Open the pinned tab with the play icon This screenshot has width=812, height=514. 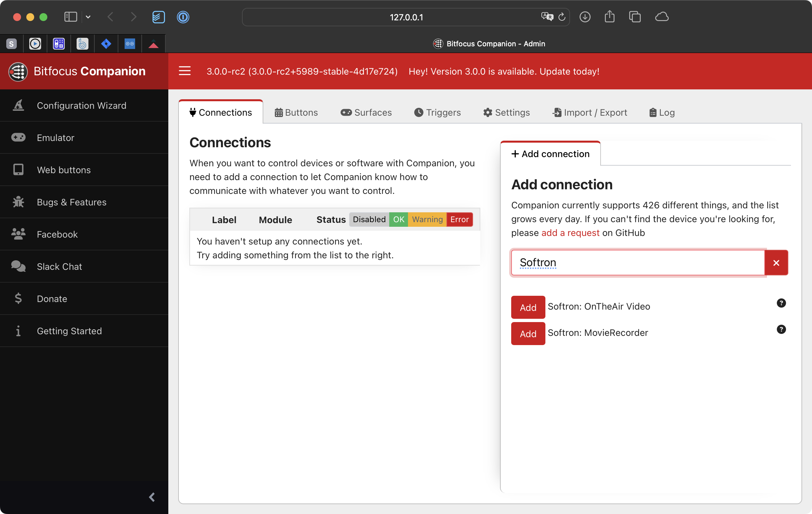coord(35,43)
